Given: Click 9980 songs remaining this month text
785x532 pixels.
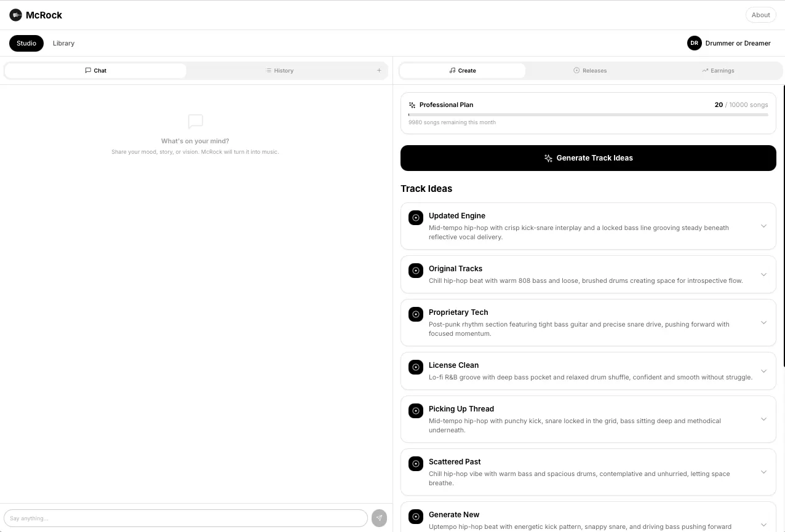Looking at the screenshot, I should coord(452,122).
